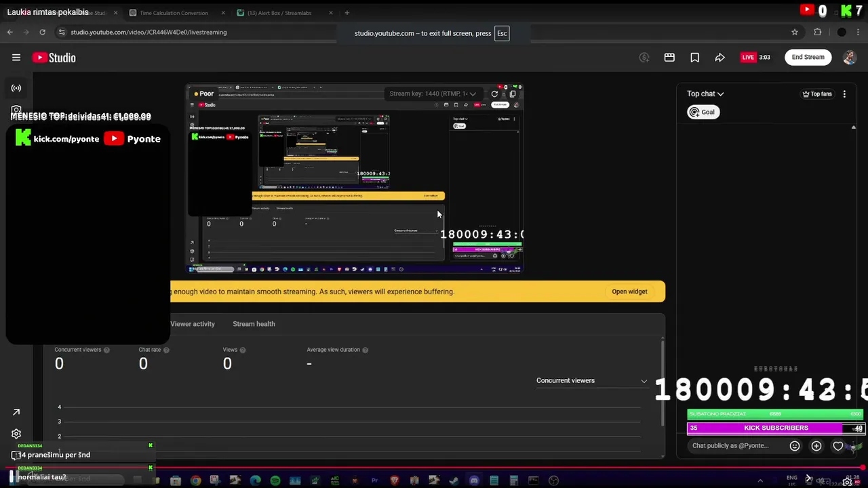Switch to the Time Calculation Conversion browser tab
The height and width of the screenshot is (488, 868).
(x=174, y=13)
